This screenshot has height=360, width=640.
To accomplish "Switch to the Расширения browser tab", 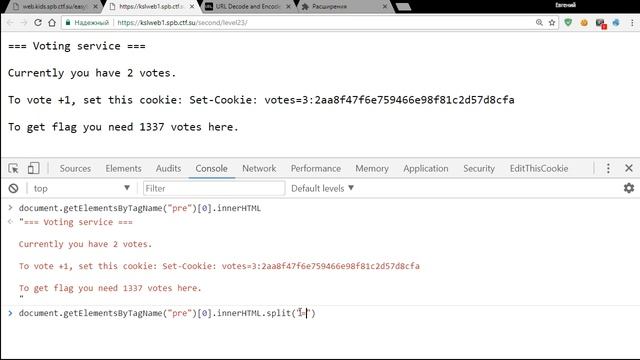I will coord(344,7).
